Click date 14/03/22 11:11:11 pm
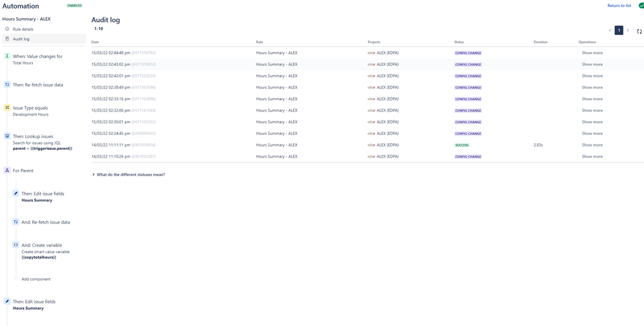644x326 pixels. (111, 145)
